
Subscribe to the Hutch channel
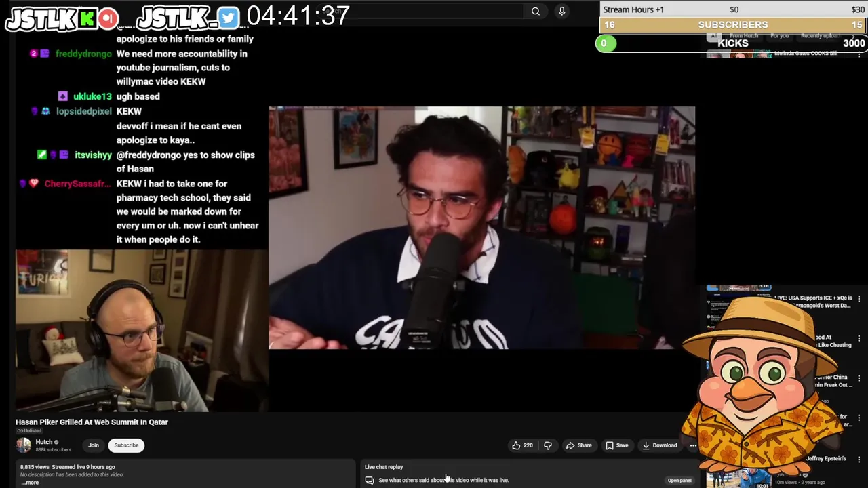click(x=126, y=445)
